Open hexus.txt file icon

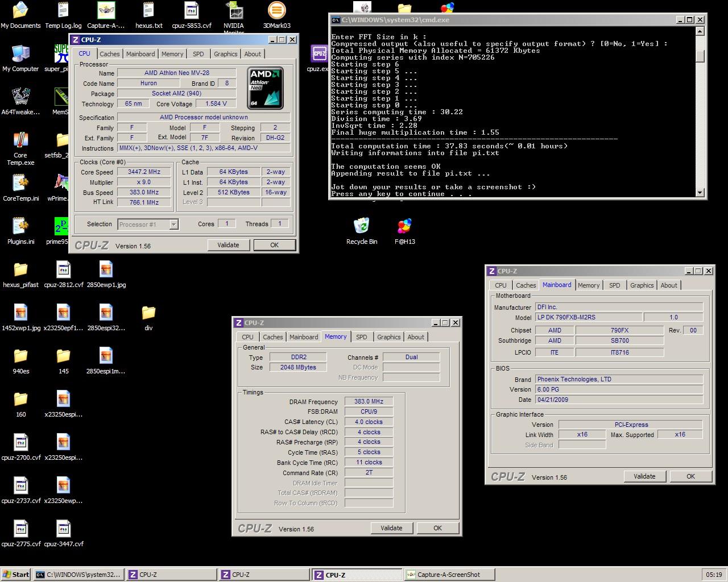pyautogui.click(x=148, y=15)
